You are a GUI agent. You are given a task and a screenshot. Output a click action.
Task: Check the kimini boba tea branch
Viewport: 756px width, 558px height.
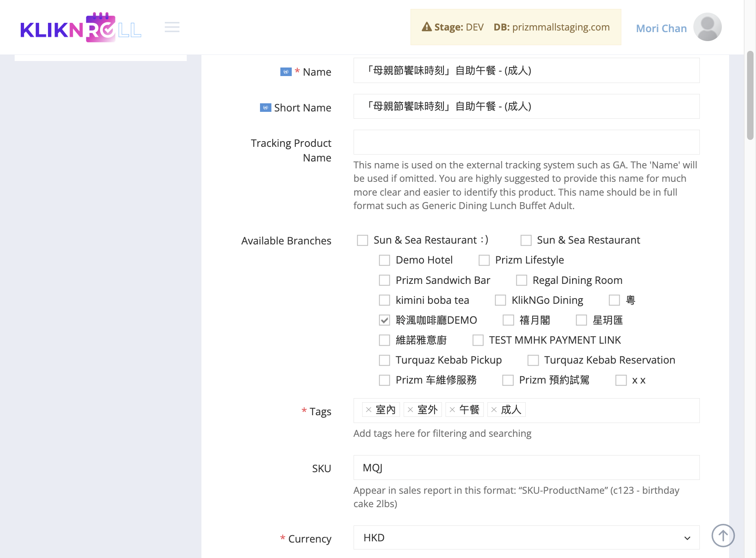(385, 300)
